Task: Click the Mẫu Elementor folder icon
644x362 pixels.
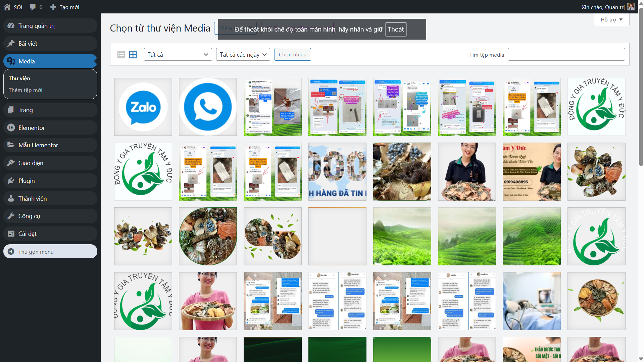Action: pyautogui.click(x=11, y=145)
